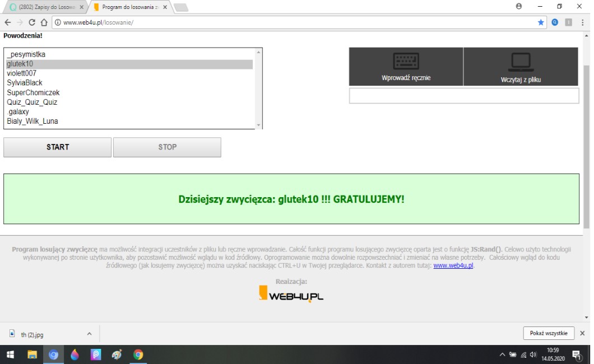
Task: Click the participant list scrollbar down arrow
Action: (258, 125)
